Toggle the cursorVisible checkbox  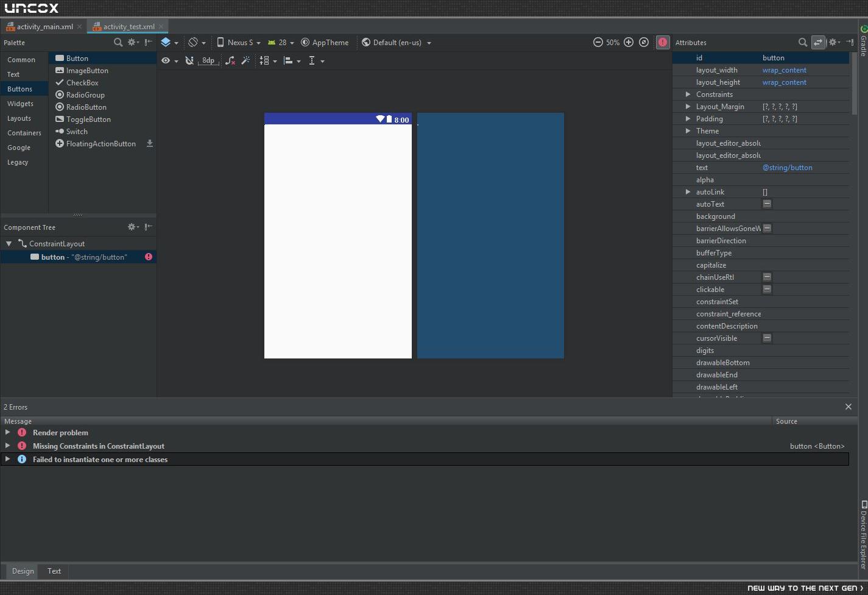pyautogui.click(x=767, y=338)
